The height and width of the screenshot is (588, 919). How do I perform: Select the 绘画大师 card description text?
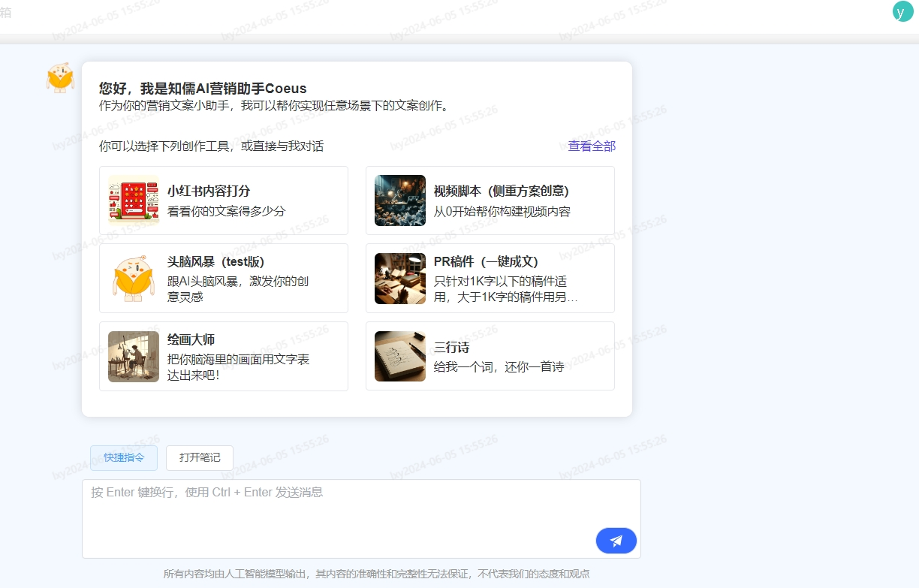pyautogui.click(x=238, y=367)
